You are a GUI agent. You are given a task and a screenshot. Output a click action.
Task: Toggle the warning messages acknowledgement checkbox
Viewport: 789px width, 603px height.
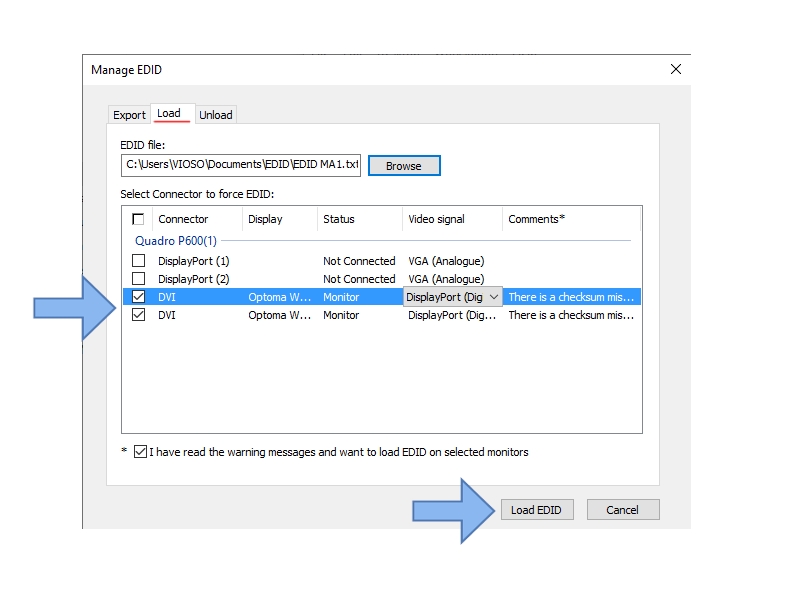tap(140, 452)
